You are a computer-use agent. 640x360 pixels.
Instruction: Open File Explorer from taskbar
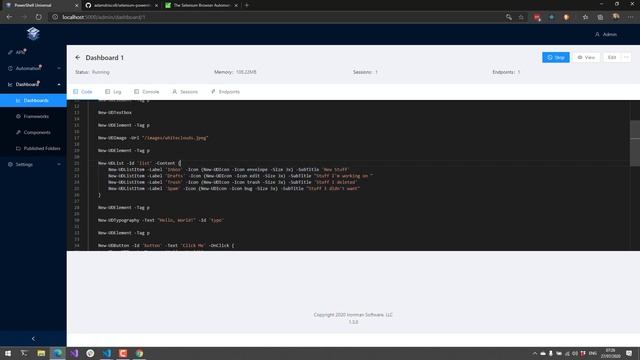tap(41, 353)
